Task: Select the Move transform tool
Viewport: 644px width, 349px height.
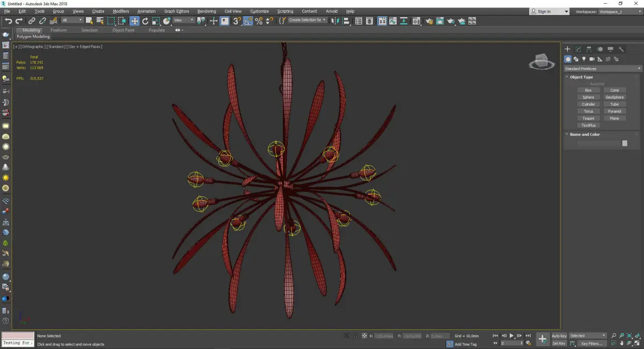Action: click(x=134, y=21)
